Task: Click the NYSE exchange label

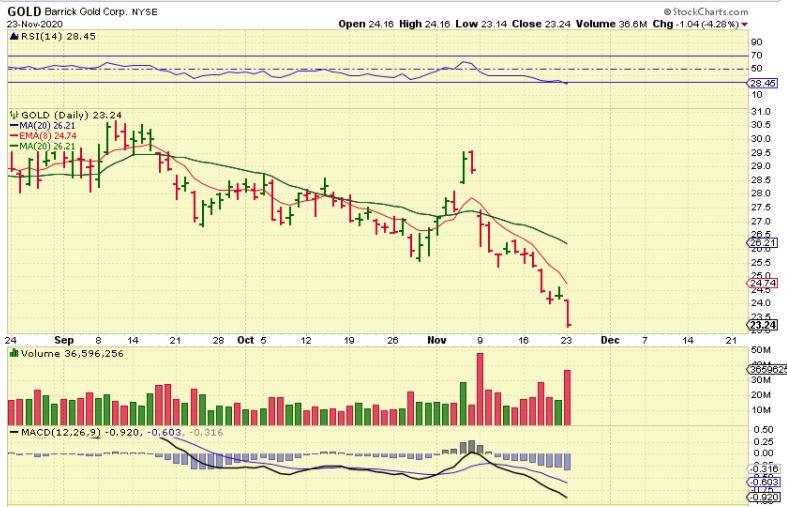Action: pos(145,12)
